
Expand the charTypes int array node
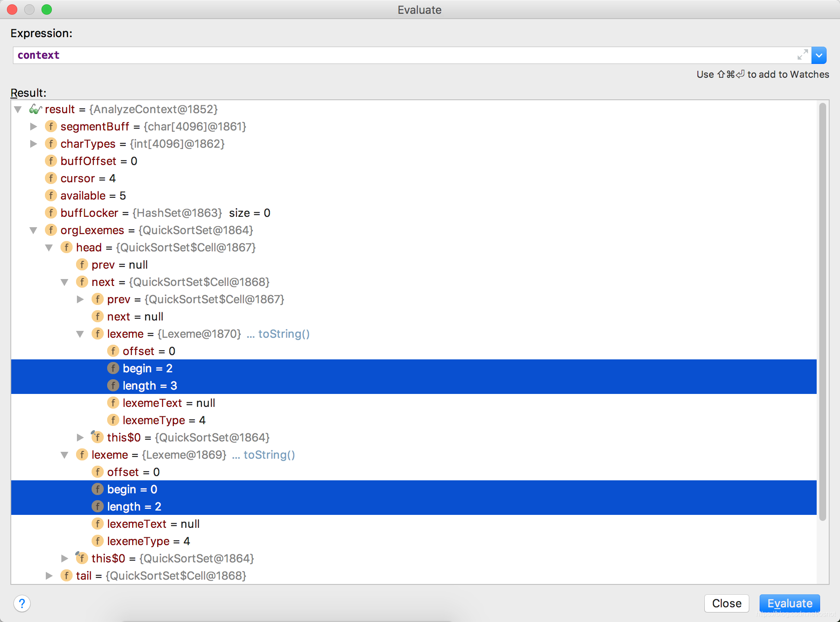click(x=33, y=144)
